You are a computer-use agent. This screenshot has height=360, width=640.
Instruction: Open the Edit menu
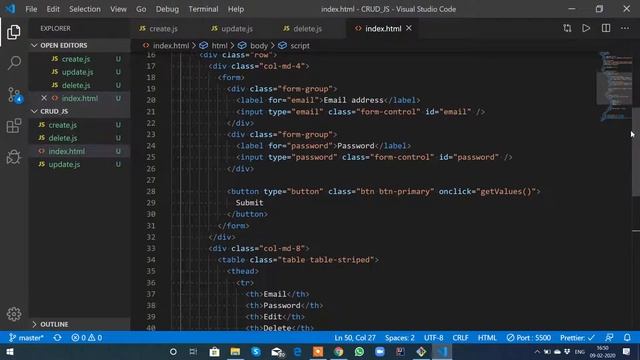[53, 9]
